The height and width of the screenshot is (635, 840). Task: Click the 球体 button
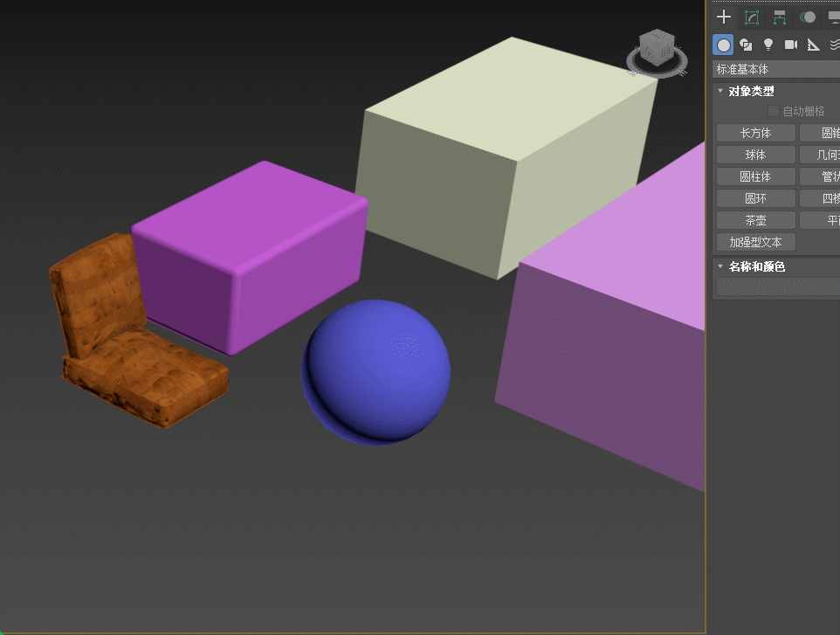755,155
